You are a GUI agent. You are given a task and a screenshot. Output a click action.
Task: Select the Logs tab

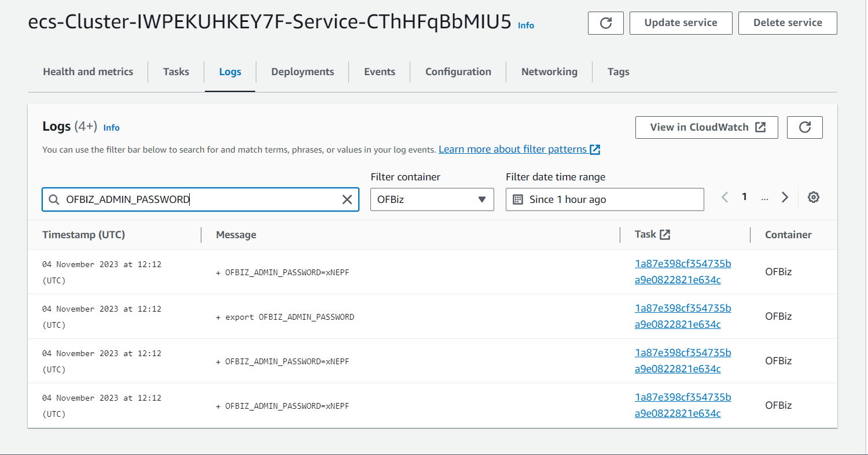coord(230,72)
